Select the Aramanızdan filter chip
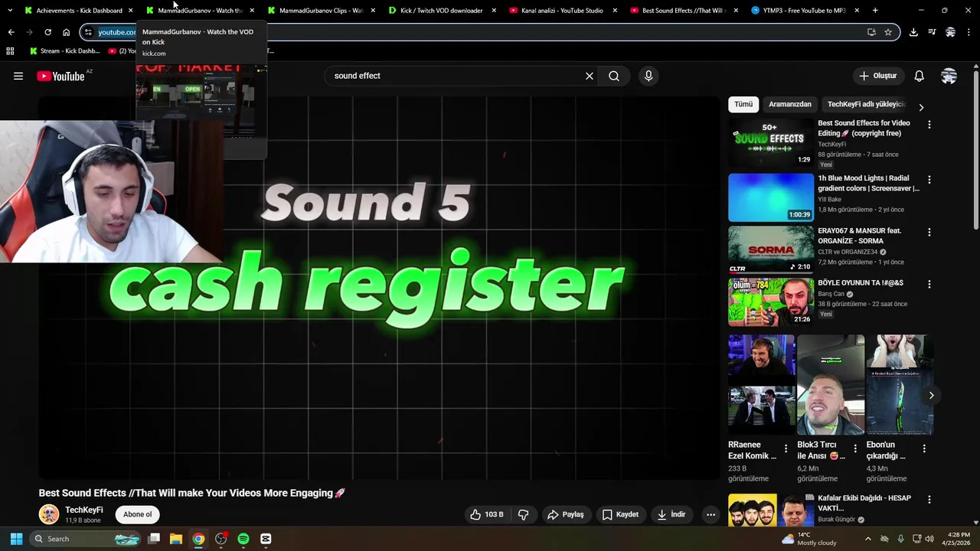Screen dimensions: 980x551 coord(789,104)
